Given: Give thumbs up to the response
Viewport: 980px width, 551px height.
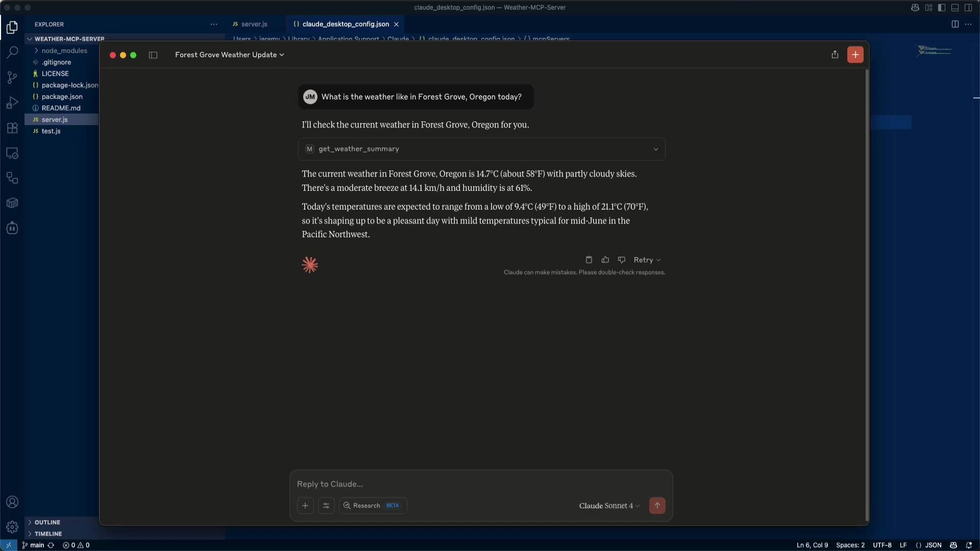Looking at the screenshot, I should [x=605, y=260].
